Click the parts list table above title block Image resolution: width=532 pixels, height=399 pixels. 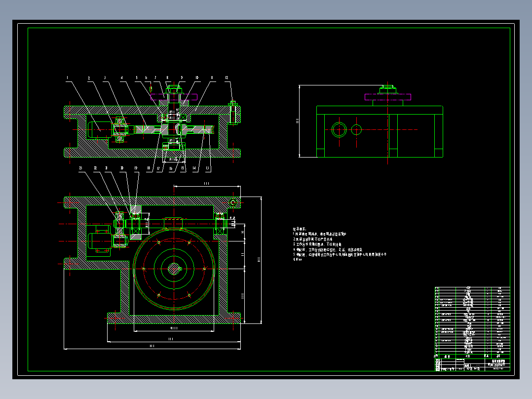(472, 321)
